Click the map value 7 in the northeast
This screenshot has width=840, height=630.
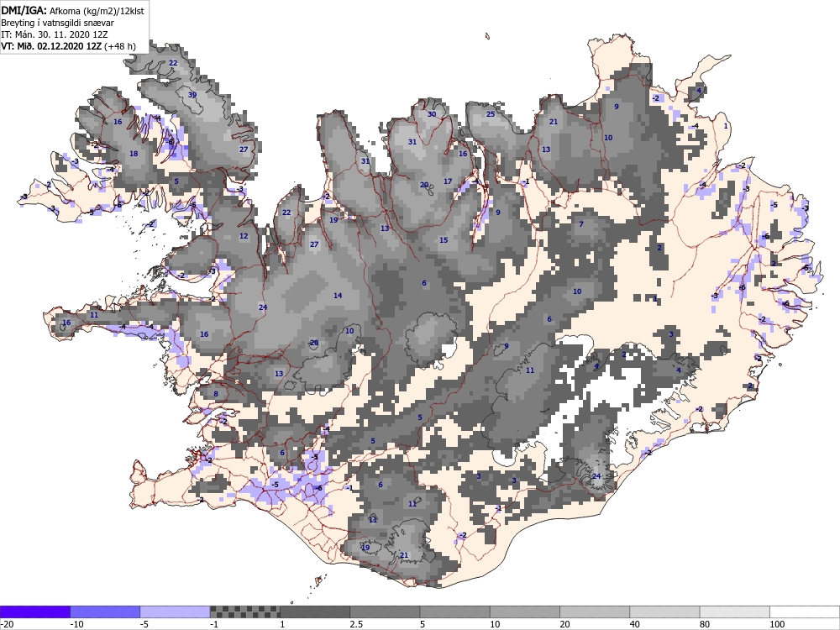(581, 224)
